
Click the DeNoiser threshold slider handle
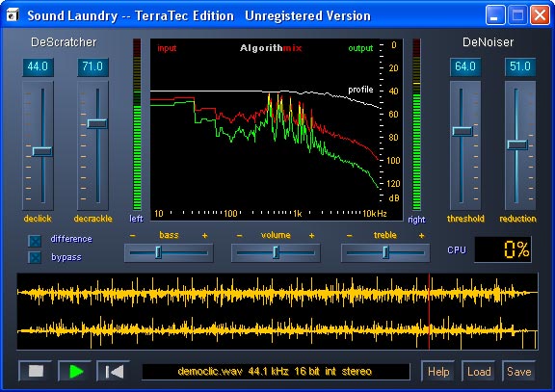pos(462,131)
